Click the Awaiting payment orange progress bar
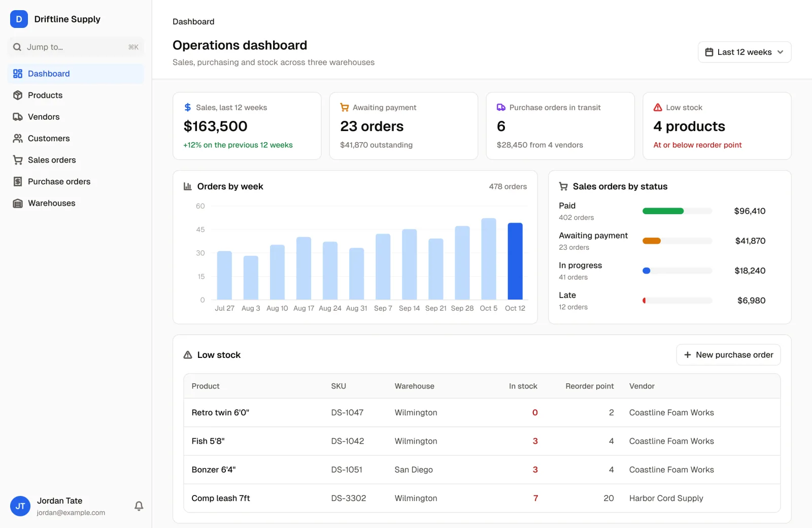The image size is (812, 528). click(x=652, y=241)
